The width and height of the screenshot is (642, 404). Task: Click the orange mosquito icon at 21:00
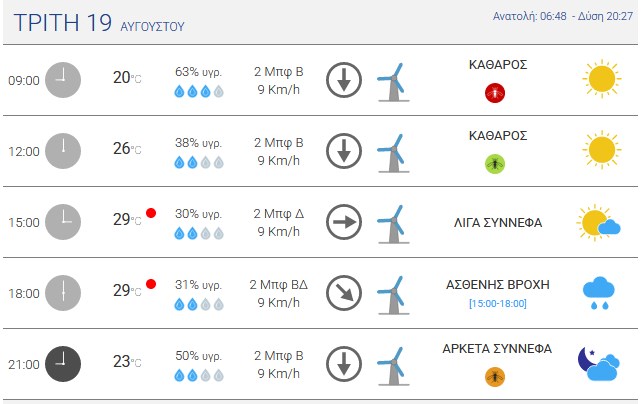tap(495, 377)
